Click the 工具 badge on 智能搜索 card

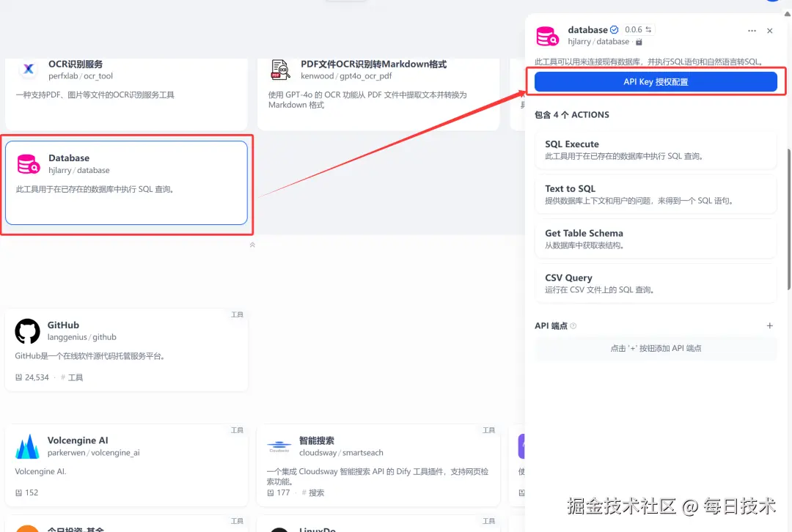(x=489, y=430)
